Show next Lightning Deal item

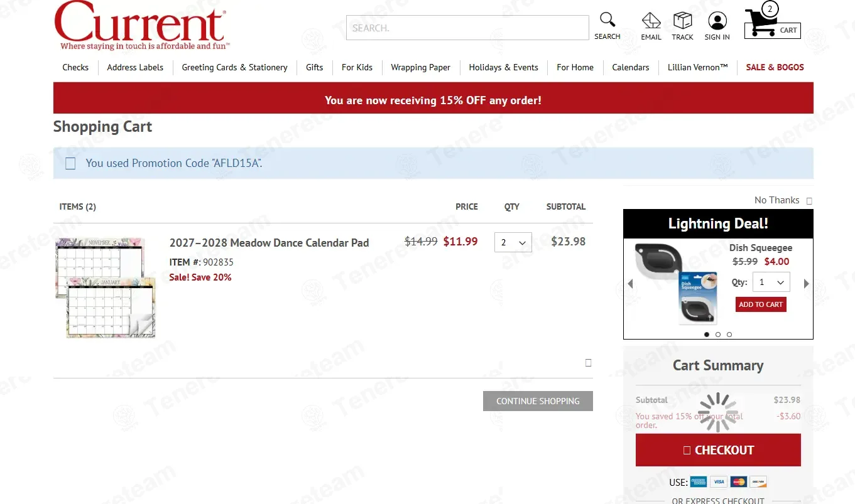click(807, 284)
